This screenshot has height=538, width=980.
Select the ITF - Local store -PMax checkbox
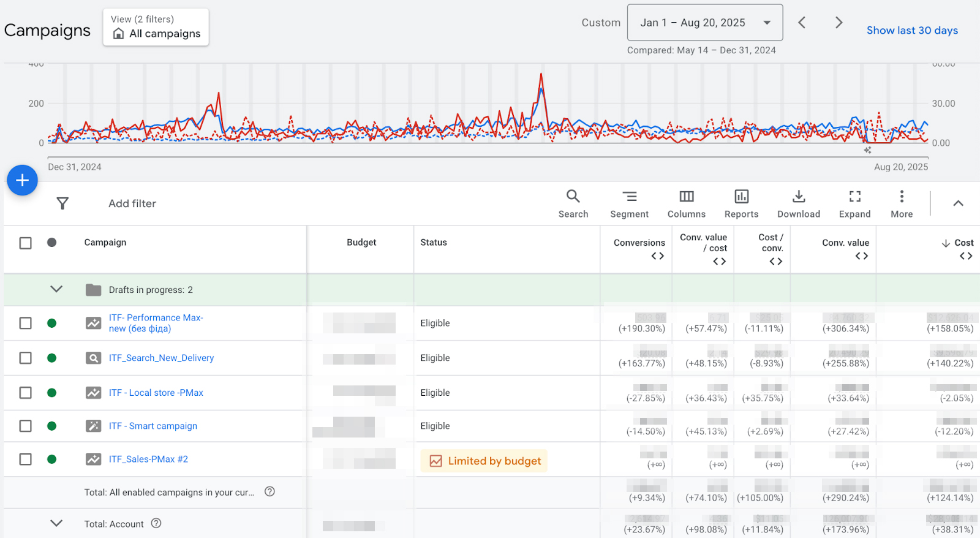[x=25, y=393]
